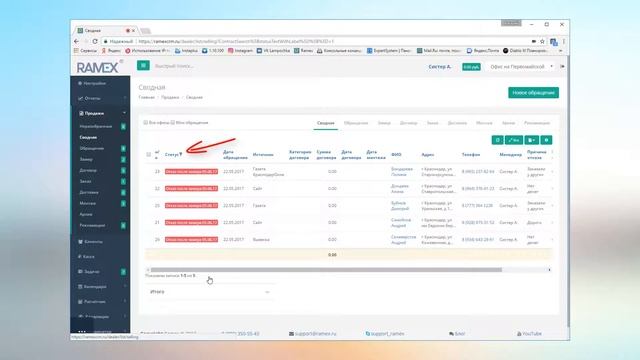This screenshot has height=360, width=640.
Task: Open Обращения in the sidebar submenu
Action: point(92,149)
